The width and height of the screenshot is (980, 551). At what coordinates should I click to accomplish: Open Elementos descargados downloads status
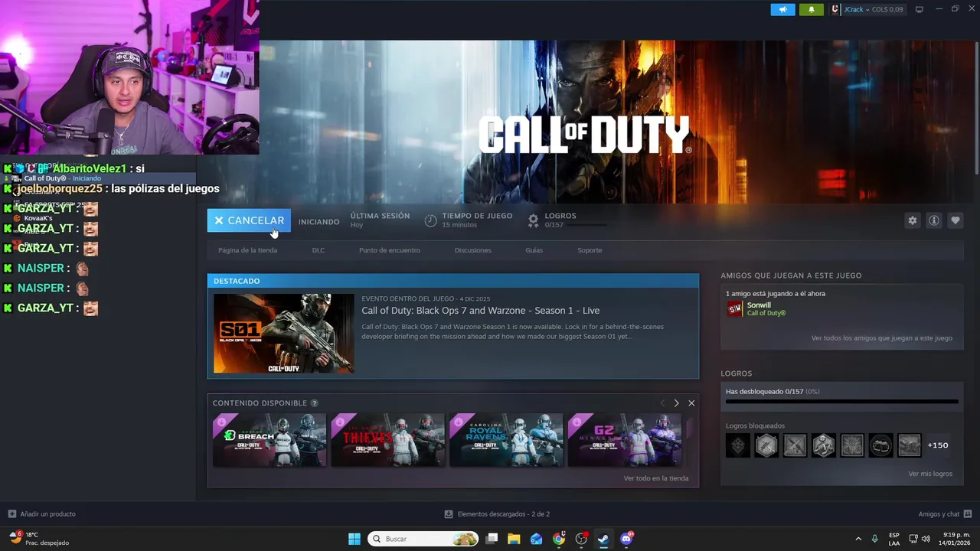498,514
